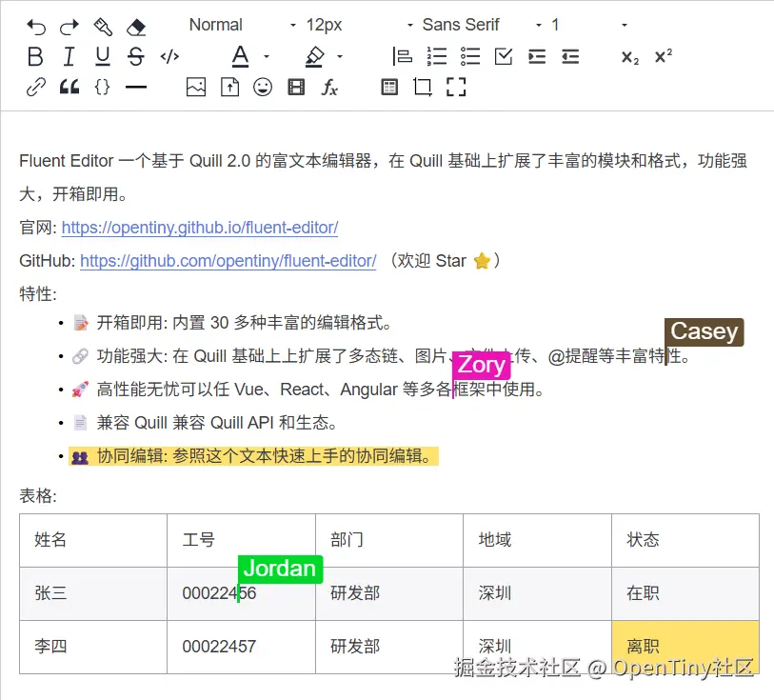Viewport: 774px width, 700px height.
Task: Click the 工号 table header cell
Action: point(242,540)
